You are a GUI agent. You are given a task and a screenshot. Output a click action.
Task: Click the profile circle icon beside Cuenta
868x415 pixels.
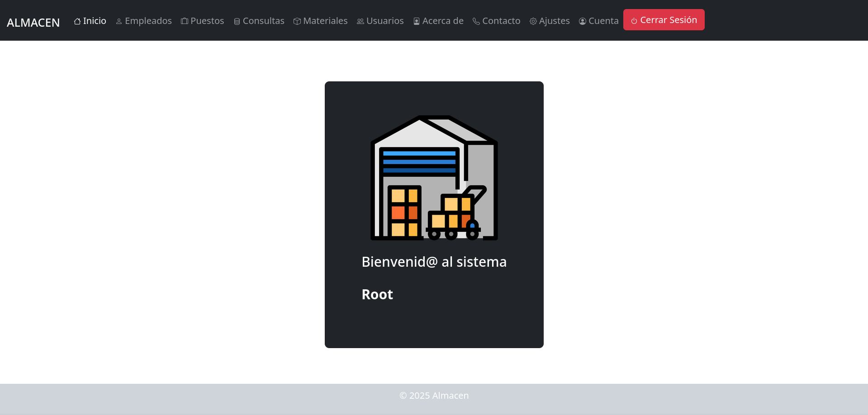583,21
